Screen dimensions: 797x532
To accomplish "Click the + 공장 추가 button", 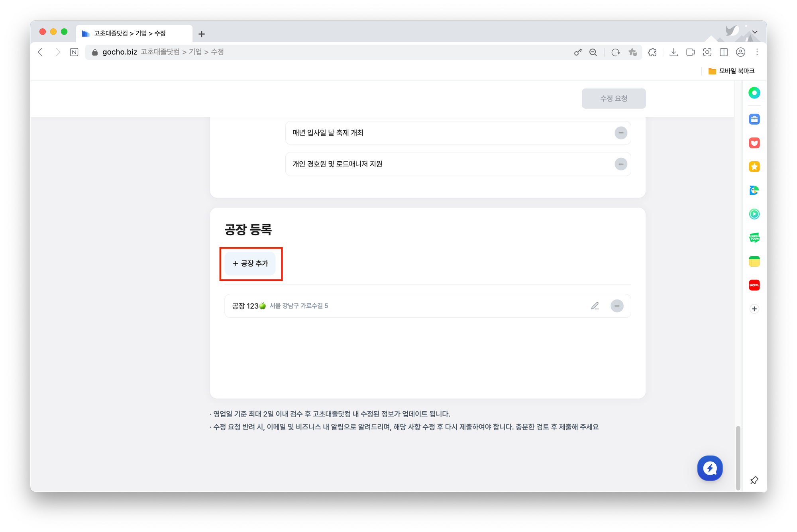I will pos(250,264).
